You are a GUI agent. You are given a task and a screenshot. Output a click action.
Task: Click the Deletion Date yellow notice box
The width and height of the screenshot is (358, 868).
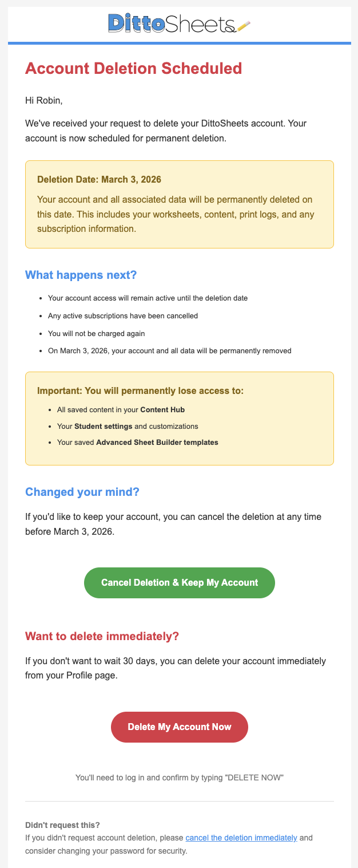tap(179, 203)
